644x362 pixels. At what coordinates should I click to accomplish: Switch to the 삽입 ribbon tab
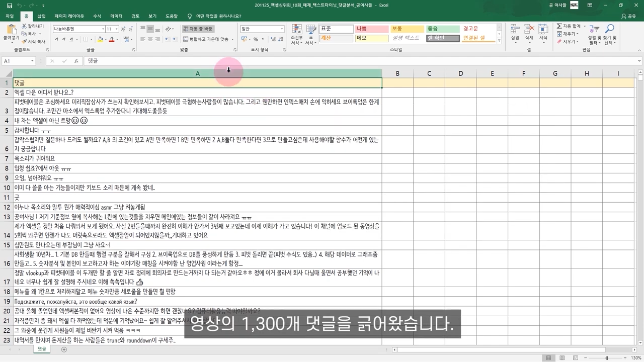coord(41,16)
